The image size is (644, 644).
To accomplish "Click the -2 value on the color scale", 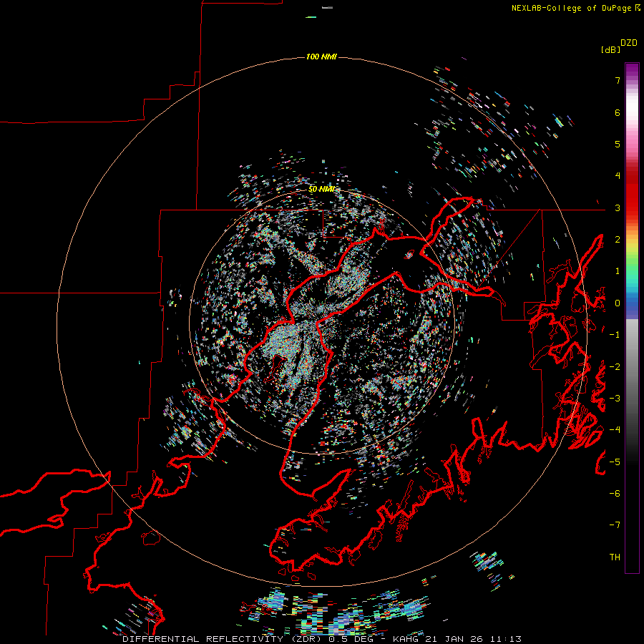I will point(615,366).
